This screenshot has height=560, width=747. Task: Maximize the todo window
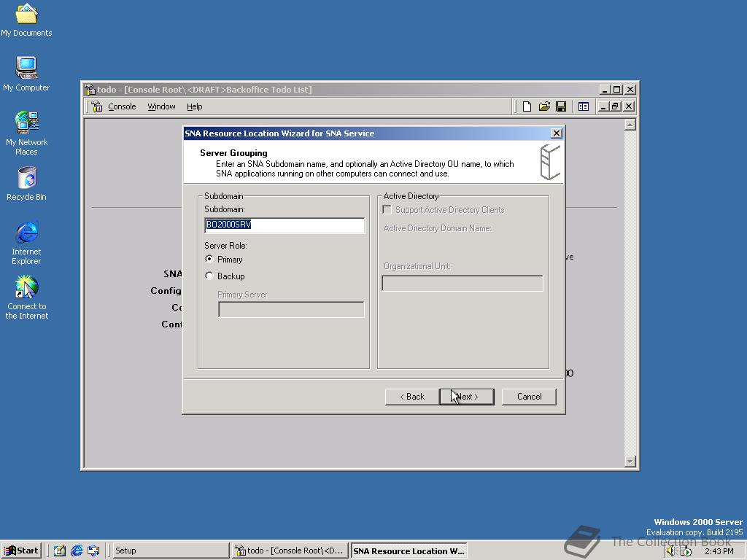pos(617,90)
